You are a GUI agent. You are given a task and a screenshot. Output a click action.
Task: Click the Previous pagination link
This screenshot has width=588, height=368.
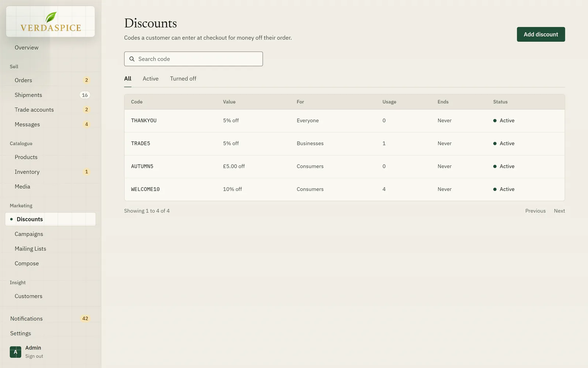[x=535, y=211]
